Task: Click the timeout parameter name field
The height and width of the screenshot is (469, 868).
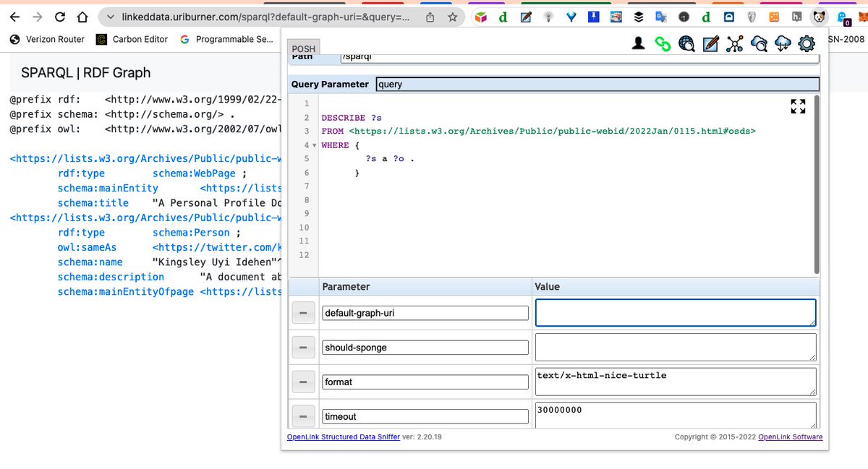Action: click(x=425, y=416)
